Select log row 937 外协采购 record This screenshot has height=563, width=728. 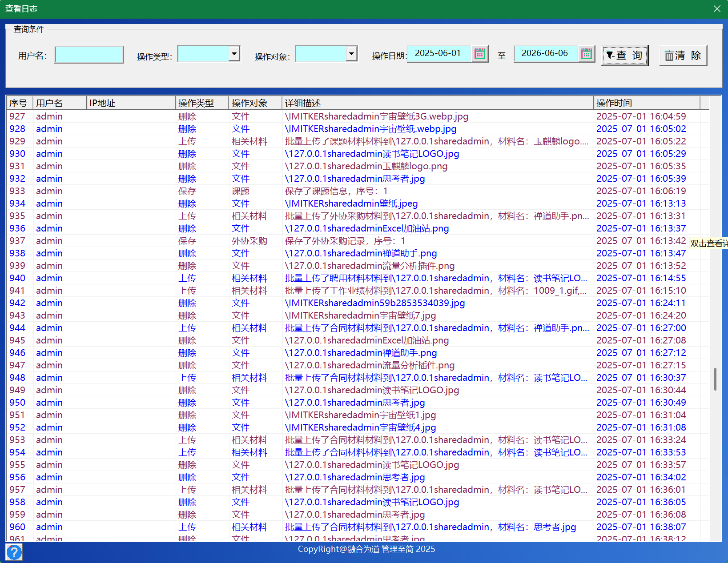[358, 241]
